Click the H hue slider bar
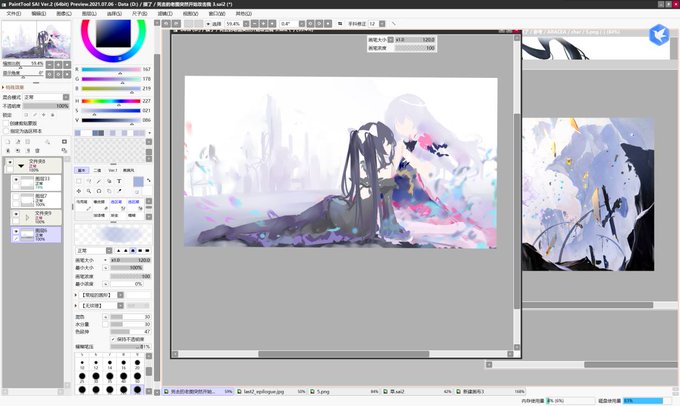The height and width of the screenshot is (406, 680). pos(111,101)
